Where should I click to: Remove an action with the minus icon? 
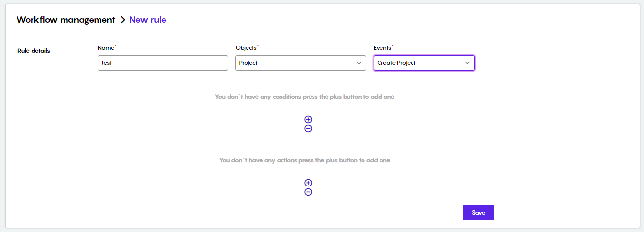[x=308, y=192]
